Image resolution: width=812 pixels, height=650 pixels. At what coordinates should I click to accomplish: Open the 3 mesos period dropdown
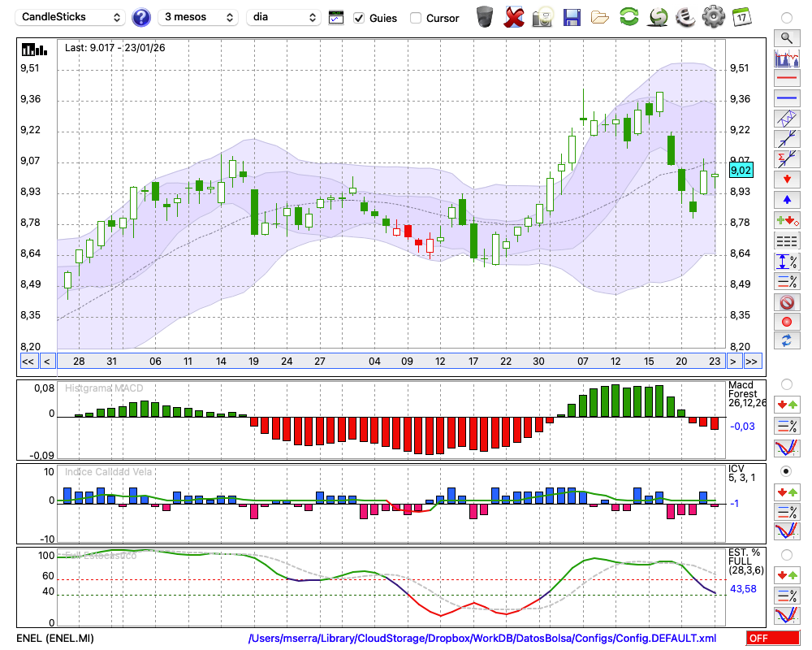coord(198,17)
